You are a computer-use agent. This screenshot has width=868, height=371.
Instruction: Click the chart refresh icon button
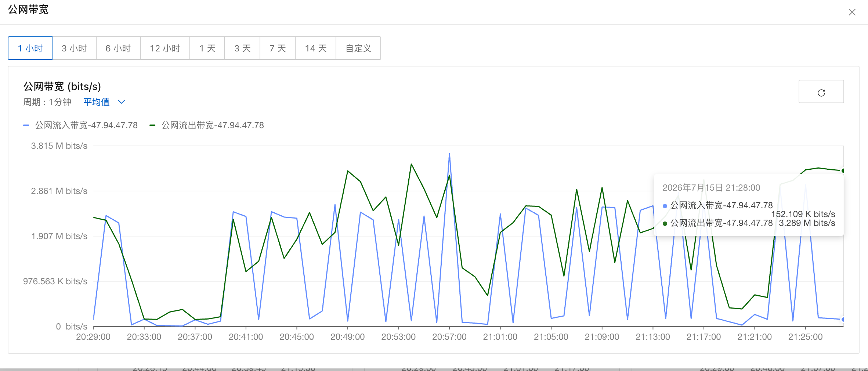click(821, 92)
